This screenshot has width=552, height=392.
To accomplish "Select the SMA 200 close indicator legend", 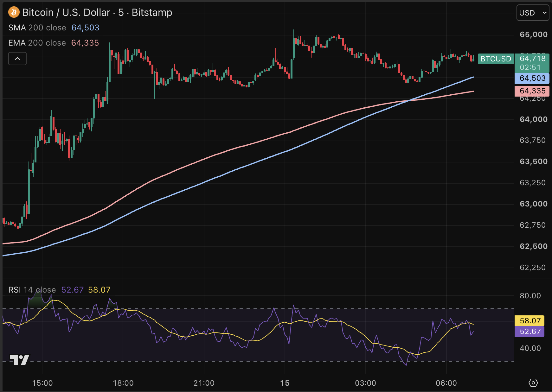I will (x=54, y=28).
